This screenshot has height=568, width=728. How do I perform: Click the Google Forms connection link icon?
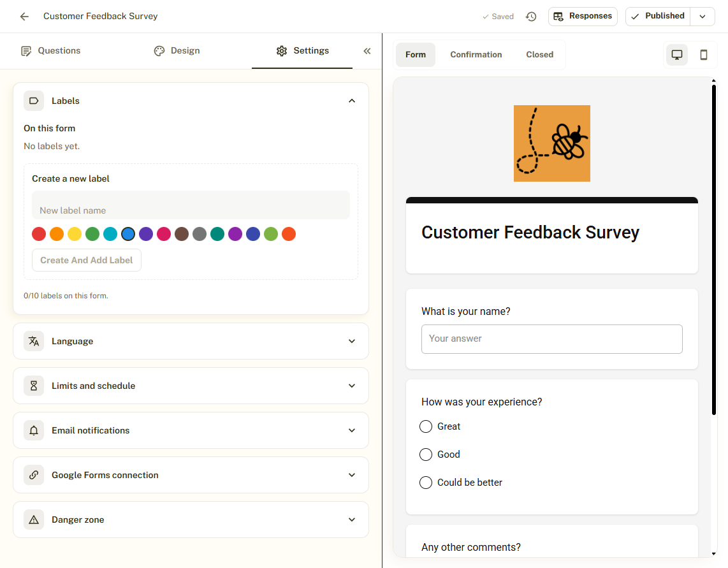[x=34, y=475]
